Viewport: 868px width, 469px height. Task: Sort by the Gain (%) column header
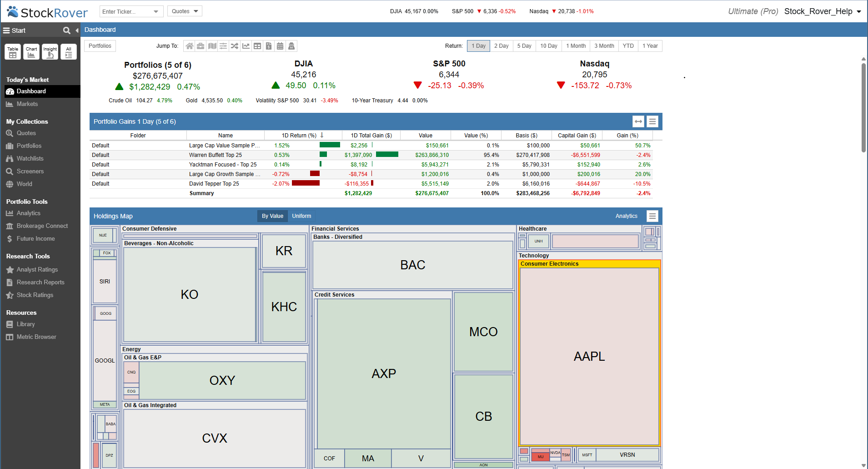pos(627,136)
